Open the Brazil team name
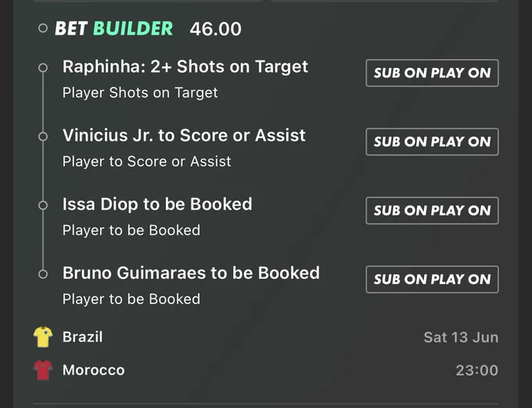 tap(82, 337)
